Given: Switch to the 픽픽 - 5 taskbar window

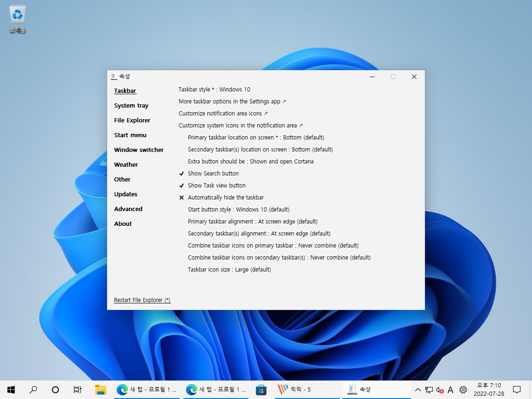Looking at the screenshot, I should 307,390.
